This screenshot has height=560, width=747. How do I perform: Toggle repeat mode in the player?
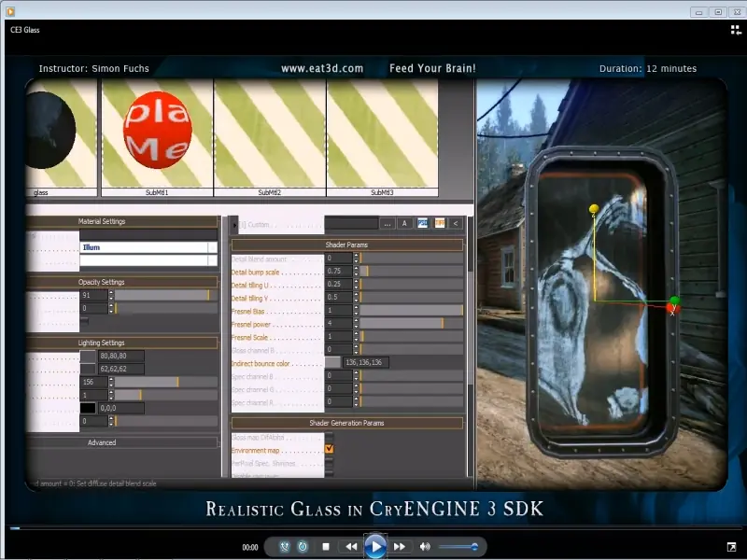point(303,547)
